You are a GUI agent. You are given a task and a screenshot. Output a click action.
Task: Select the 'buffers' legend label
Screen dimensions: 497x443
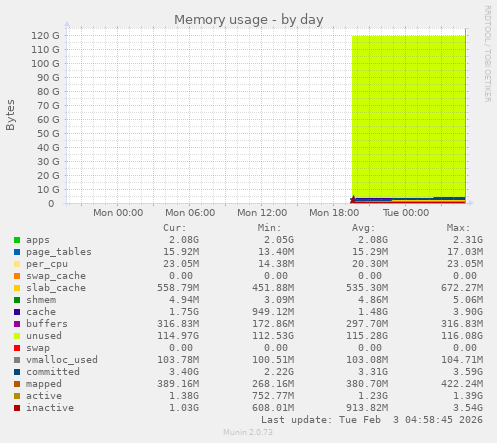point(47,324)
